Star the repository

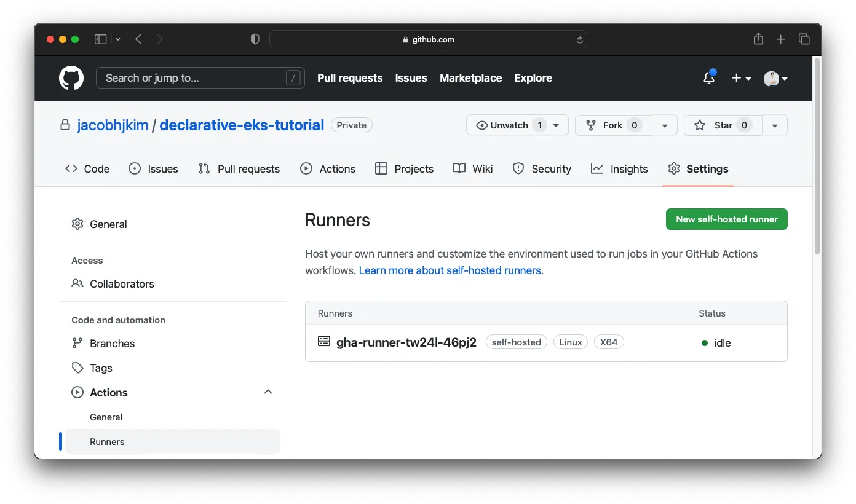click(x=723, y=125)
